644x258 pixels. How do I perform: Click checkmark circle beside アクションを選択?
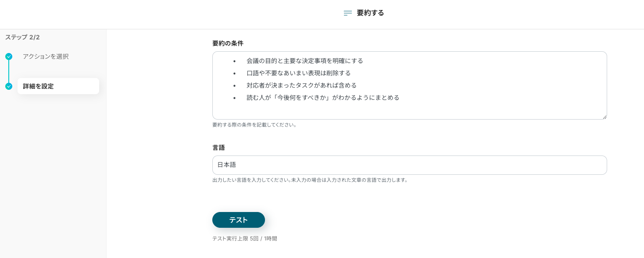[x=9, y=57]
